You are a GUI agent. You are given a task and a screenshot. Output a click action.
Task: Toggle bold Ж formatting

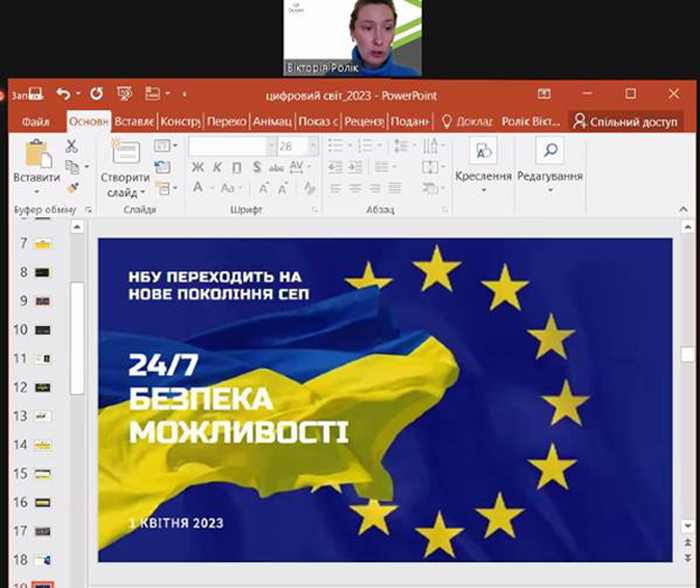click(x=198, y=167)
